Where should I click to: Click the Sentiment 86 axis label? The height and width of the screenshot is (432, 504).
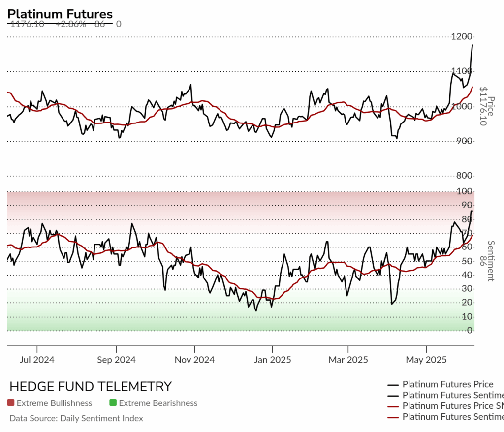coord(487,261)
